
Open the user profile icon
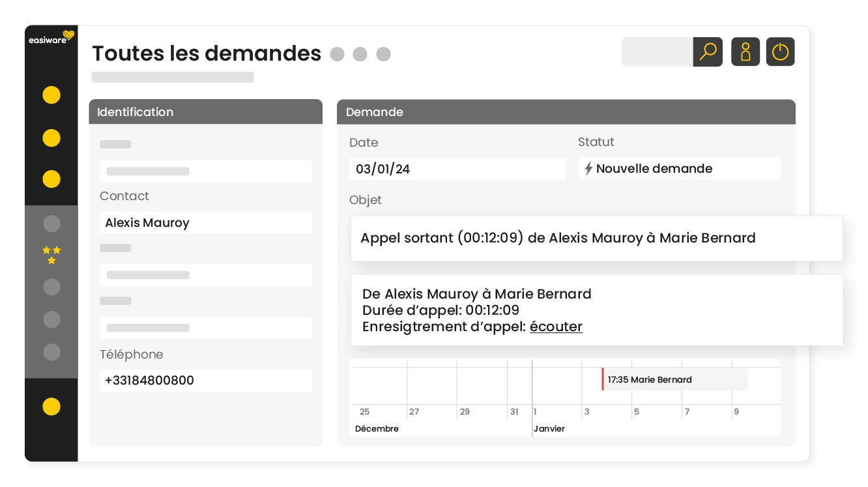pyautogui.click(x=745, y=52)
